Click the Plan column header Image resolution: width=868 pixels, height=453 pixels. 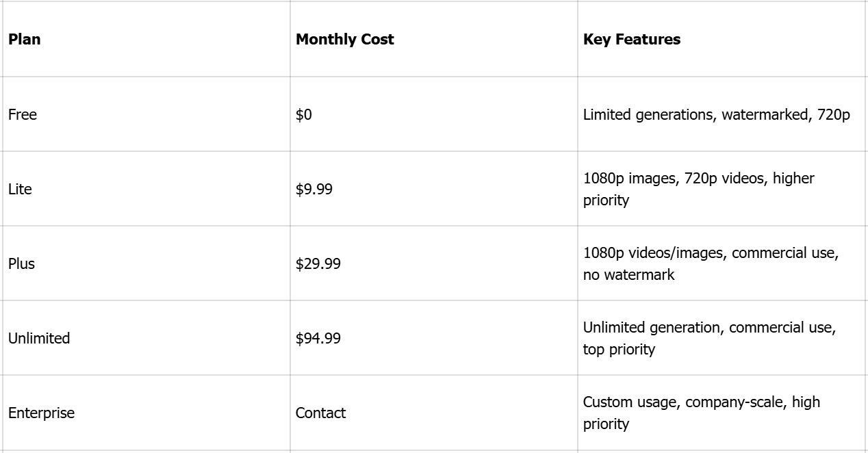click(25, 40)
